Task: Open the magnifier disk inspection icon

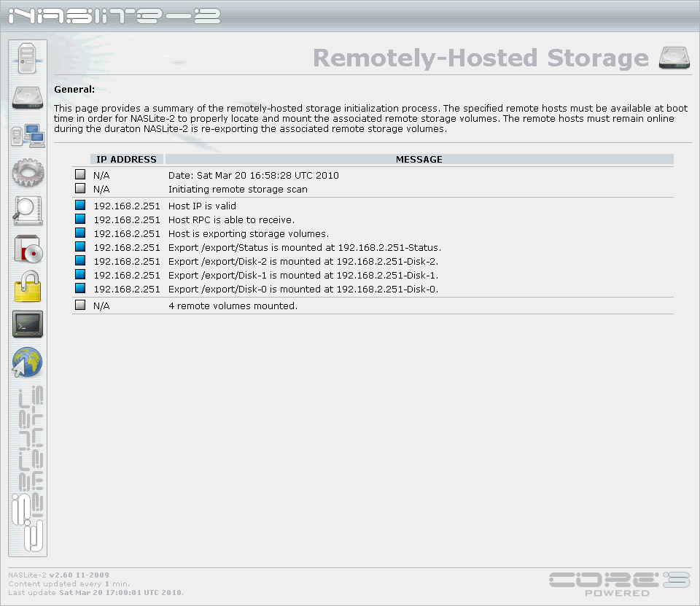Action: pyautogui.click(x=28, y=210)
